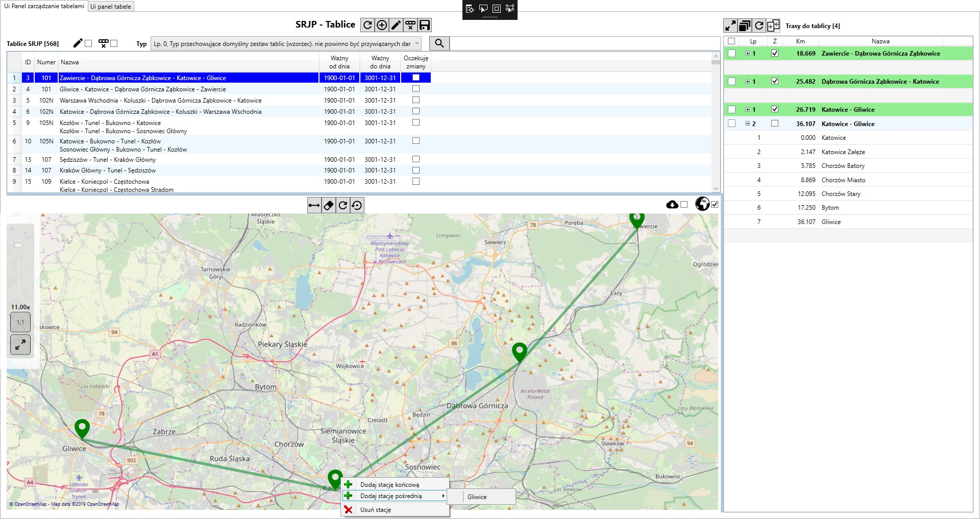Switch to the 'Ui panel tabele' tab
The image size is (980, 519).
(111, 7)
